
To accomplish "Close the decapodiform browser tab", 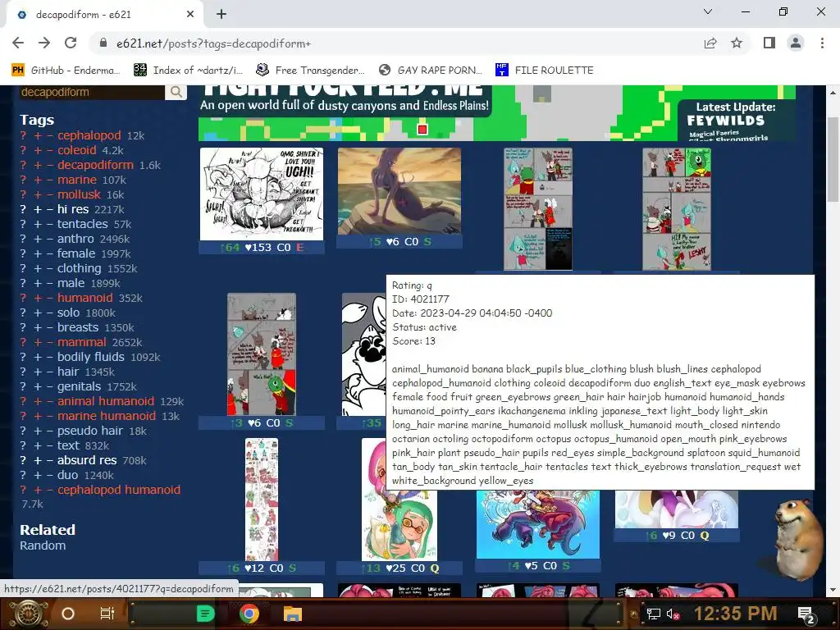I will 190,15.
